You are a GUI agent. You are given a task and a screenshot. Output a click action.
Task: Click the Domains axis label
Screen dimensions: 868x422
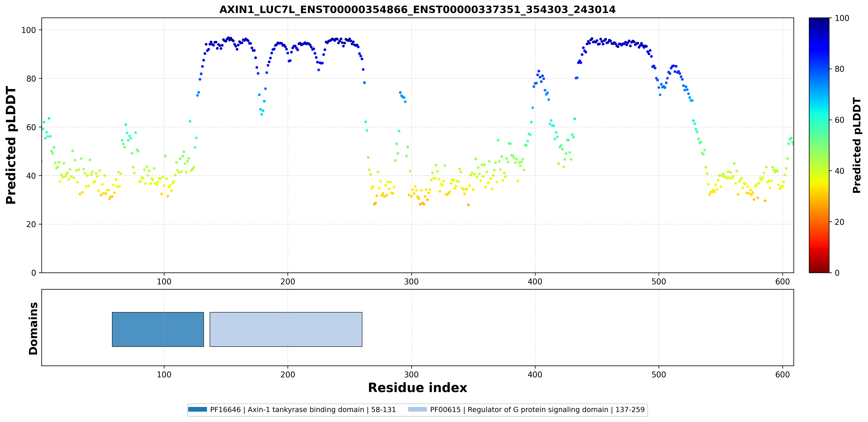(x=33, y=328)
